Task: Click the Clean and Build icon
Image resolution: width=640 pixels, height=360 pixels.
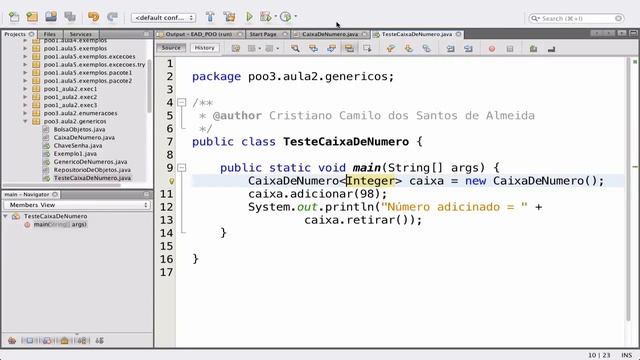Action: click(229, 17)
